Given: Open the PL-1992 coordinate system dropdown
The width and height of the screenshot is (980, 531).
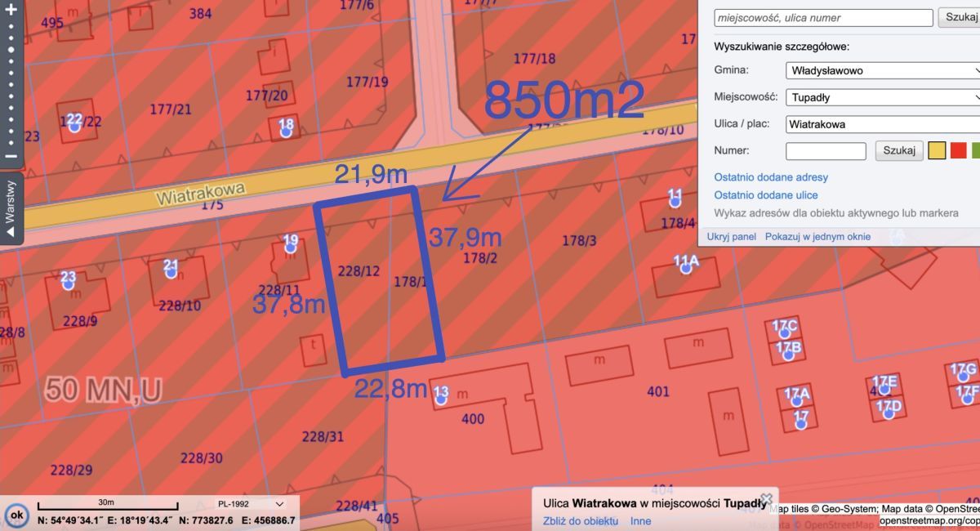Looking at the screenshot, I should click(x=250, y=504).
